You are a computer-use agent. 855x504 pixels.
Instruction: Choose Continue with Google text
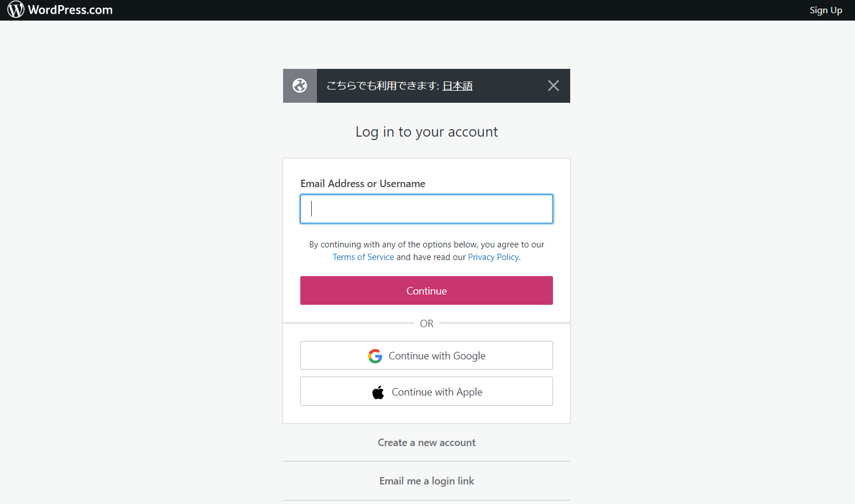point(437,356)
